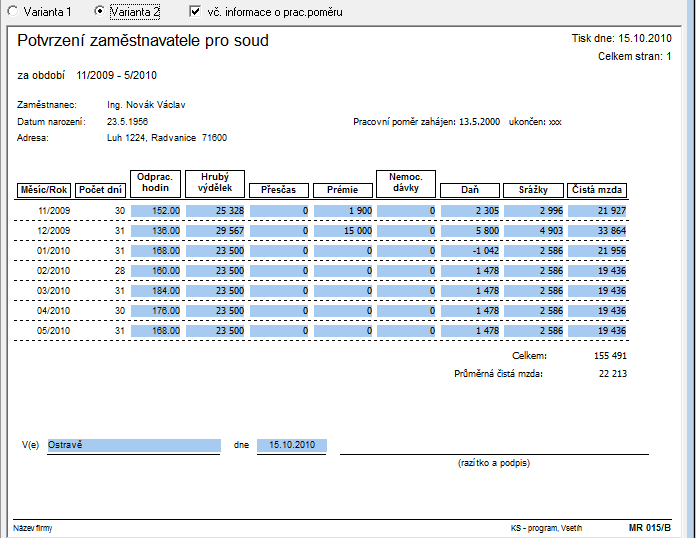Edit Prémie 1 900 for 11/2009
Viewport: 696px width, 538px height.
click(x=343, y=211)
